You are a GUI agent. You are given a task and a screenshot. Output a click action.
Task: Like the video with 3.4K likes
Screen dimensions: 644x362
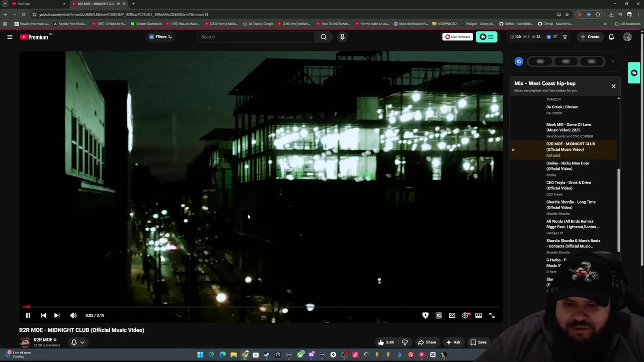click(x=386, y=342)
